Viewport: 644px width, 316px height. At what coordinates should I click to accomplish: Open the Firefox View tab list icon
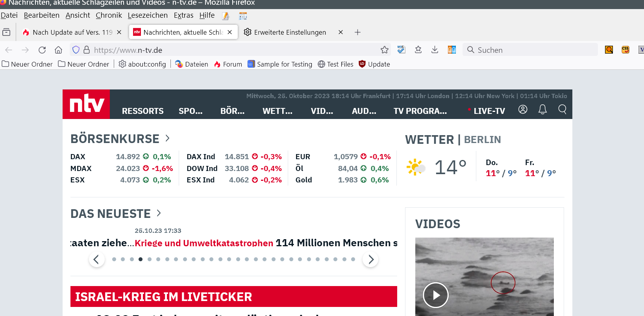pos(6,32)
